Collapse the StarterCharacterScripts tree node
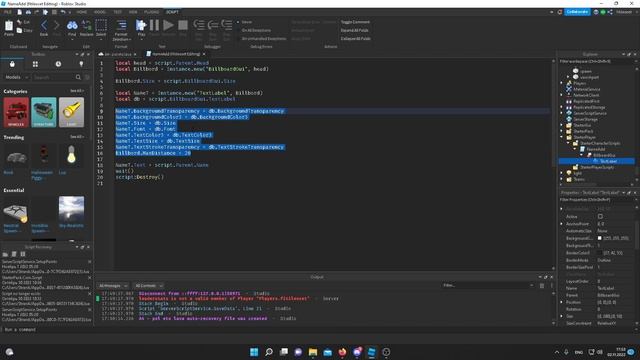This screenshot has width=640, height=360. [568, 143]
